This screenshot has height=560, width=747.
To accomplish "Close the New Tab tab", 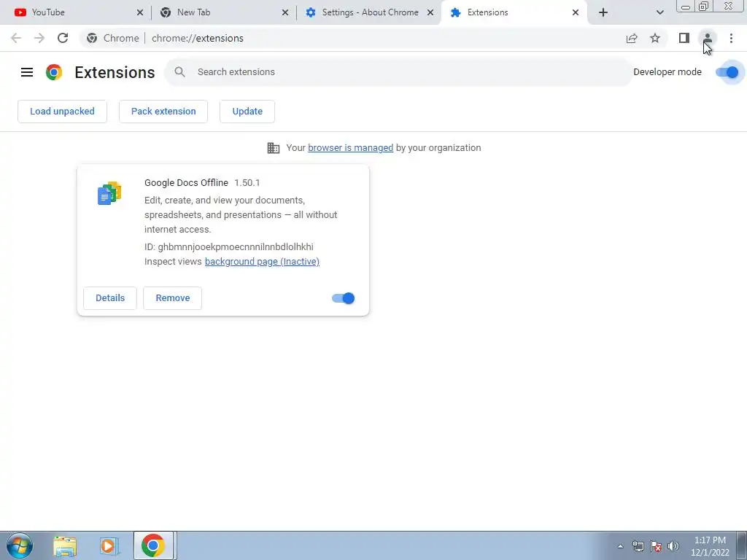I will [x=285, y=12].
